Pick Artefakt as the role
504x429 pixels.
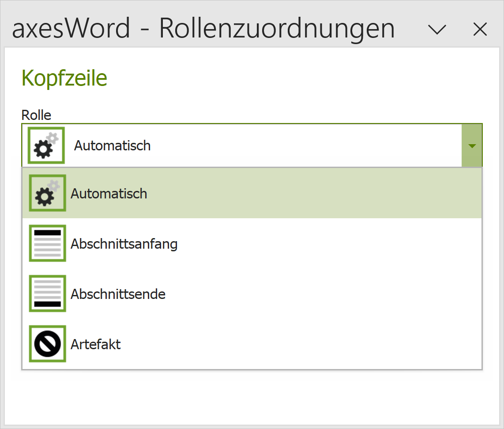pyautogui.click(x=252, y=343)
